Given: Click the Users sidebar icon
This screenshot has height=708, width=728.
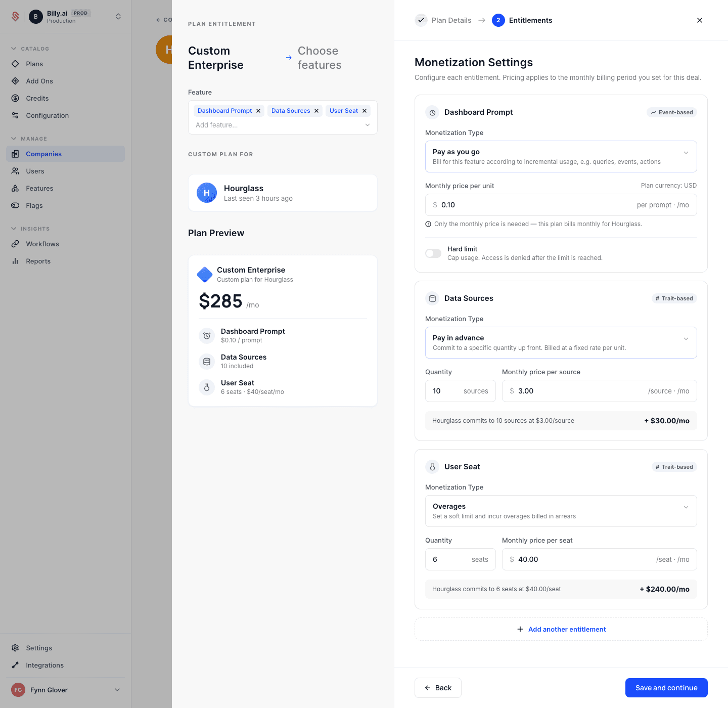Looking at the screenshot, I should click(15, 171).
